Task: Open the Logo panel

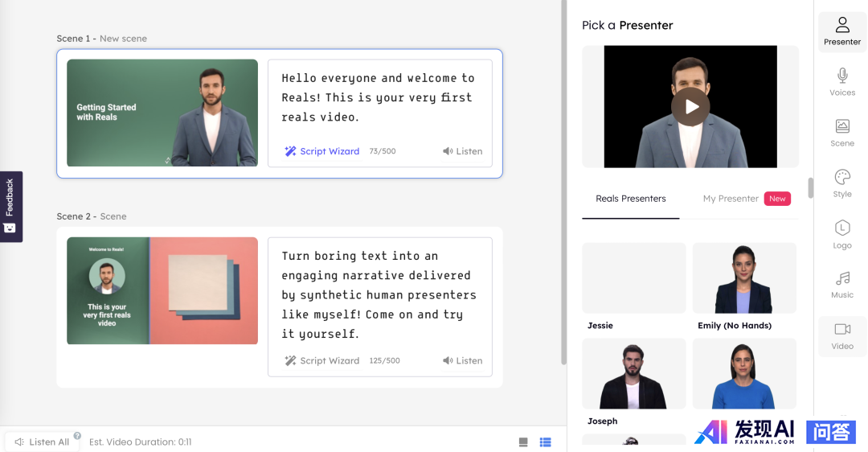Action: pyautogui.click(x=842, y=235)
